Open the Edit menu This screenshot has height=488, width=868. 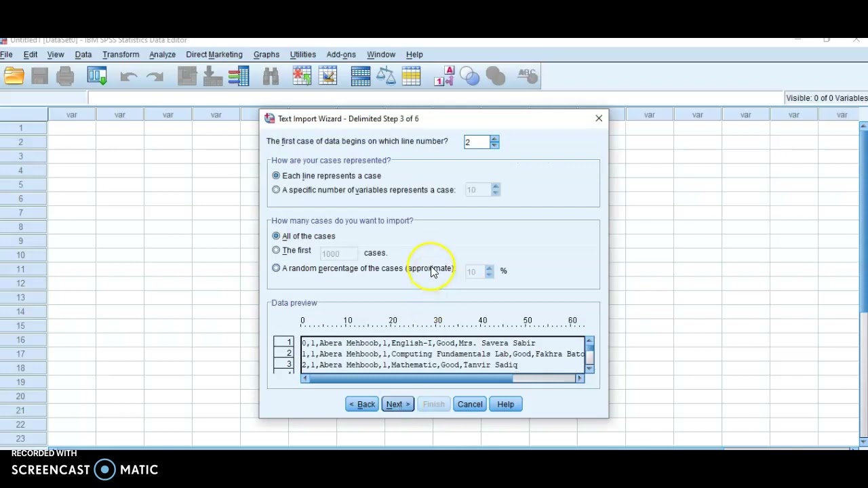[x=31, y=54]
